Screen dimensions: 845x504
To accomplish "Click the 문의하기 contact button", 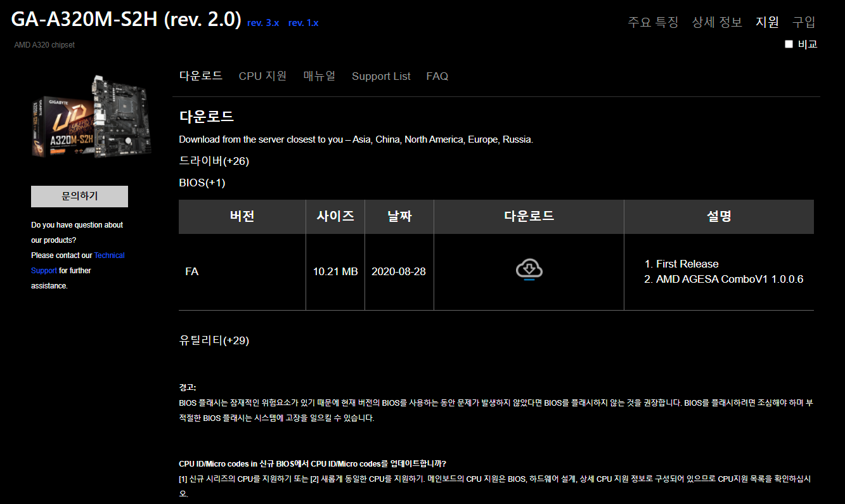I will (x=79, y=197).
